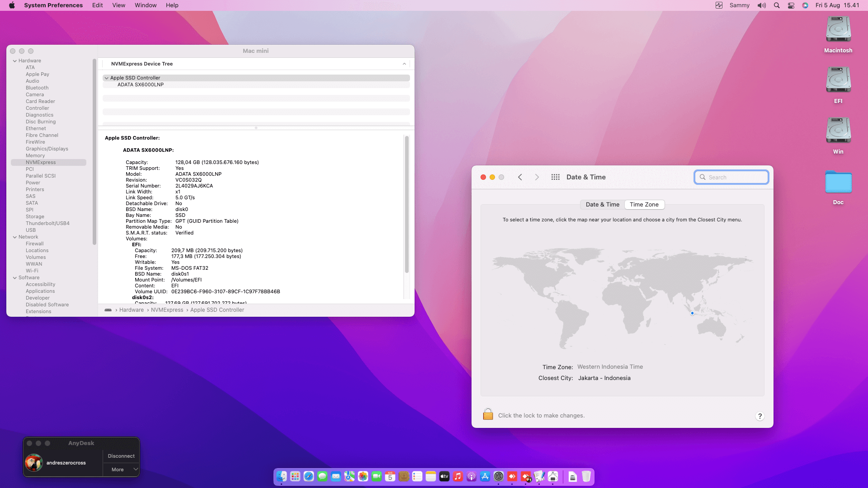This screenshot has height=488, width=868.
Task: Switch to the Date & Time tab
Action: pyautogui.click(x=602, y=204)
